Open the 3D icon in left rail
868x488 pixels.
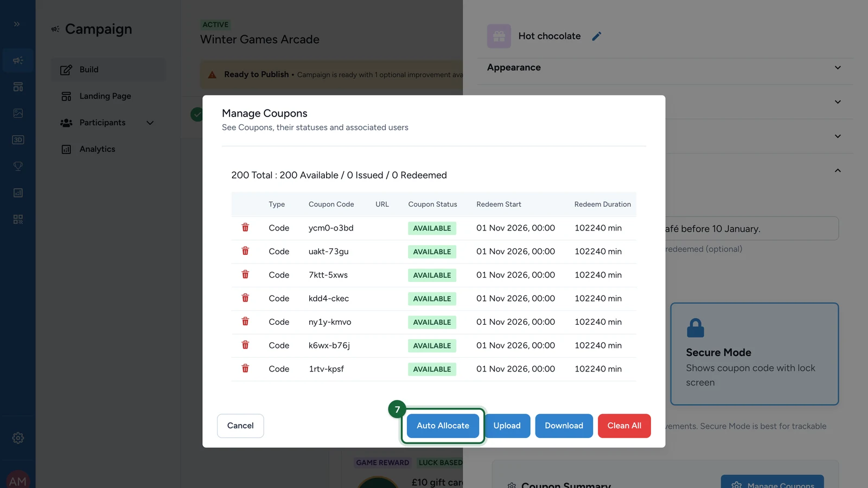pyautogui.click(x=18, y=140)
